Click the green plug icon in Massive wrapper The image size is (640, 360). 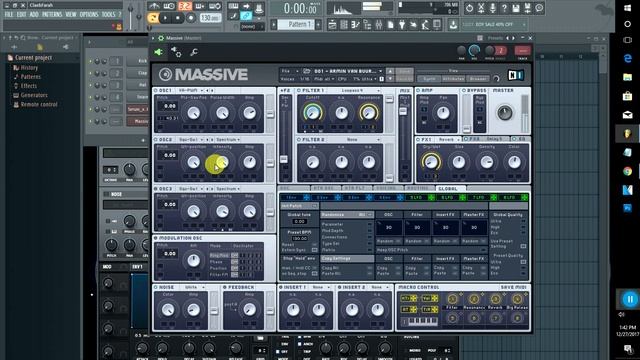tap(158, 52)
